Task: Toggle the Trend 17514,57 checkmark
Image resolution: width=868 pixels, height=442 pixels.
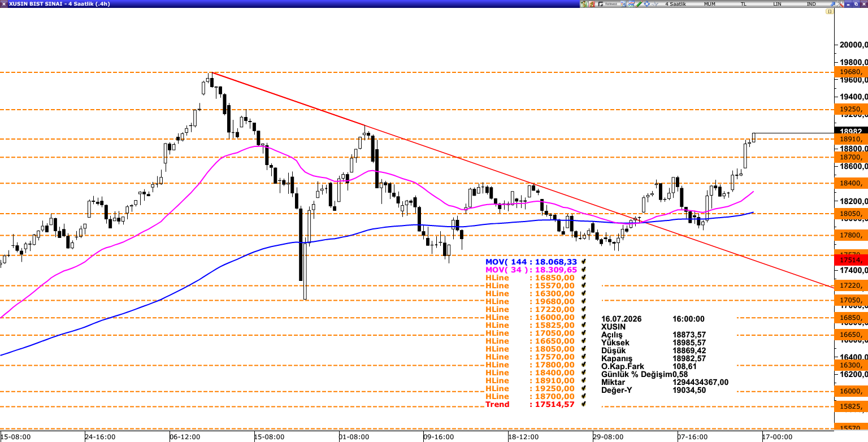Action: (x=583, y=404)
